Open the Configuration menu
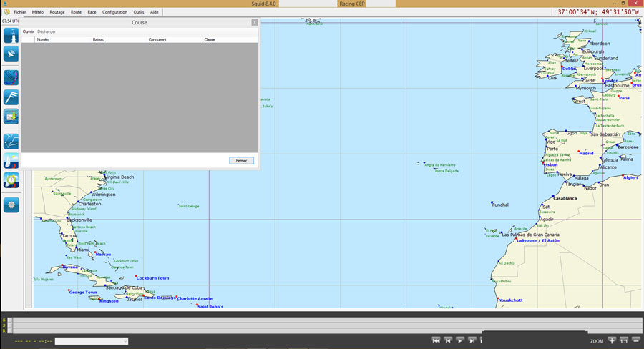Screen dimensions: 644x349 coord(114,12)
